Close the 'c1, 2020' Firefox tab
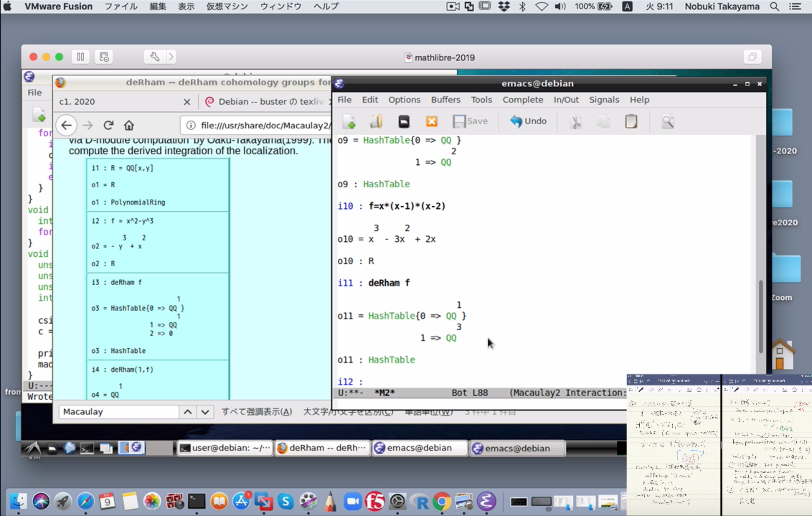 point(187,102)
